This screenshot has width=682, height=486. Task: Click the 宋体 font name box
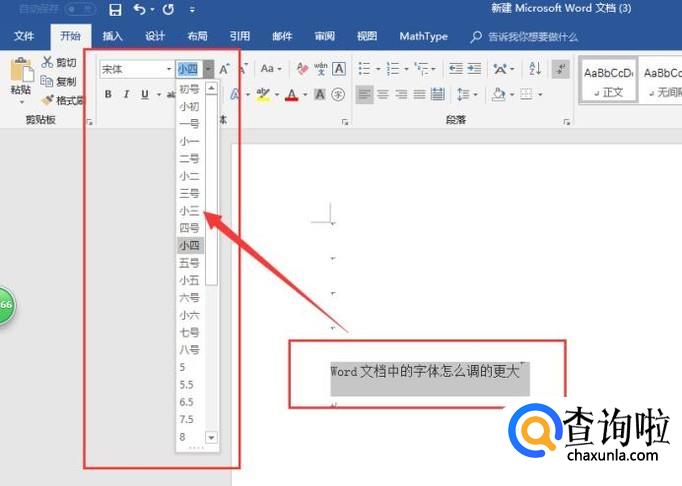click(131, 69)
